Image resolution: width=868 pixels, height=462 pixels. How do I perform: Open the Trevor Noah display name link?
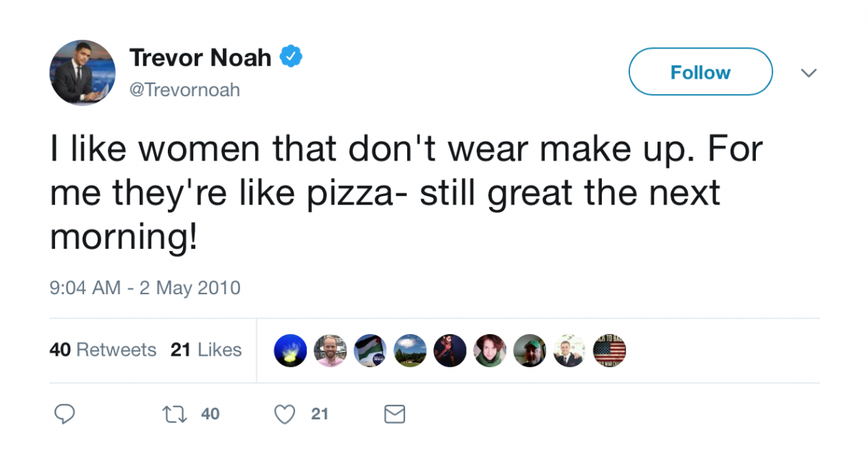(x=200, y=57)
